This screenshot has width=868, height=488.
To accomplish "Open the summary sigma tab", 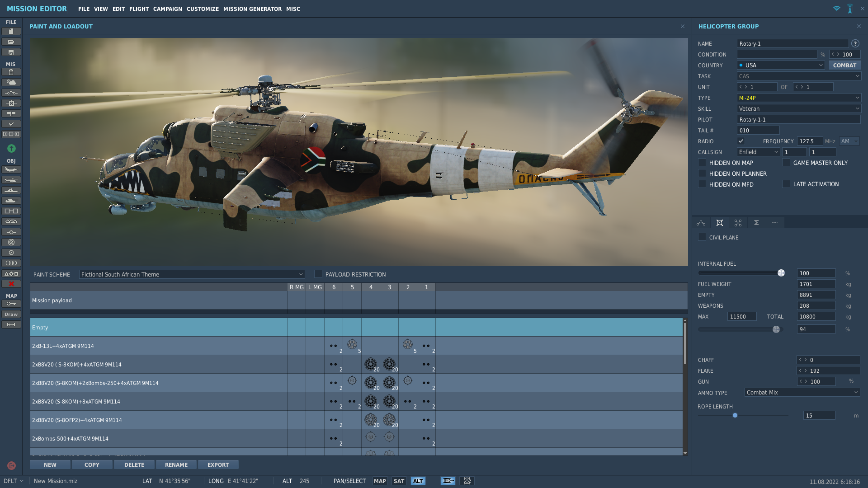I will click(x=756, y=223).
